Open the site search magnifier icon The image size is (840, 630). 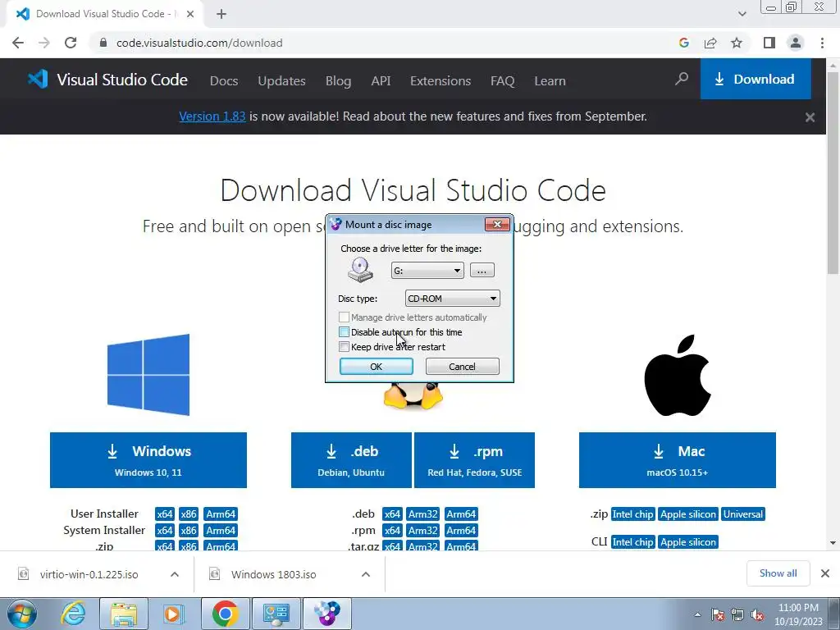[682, 80]
